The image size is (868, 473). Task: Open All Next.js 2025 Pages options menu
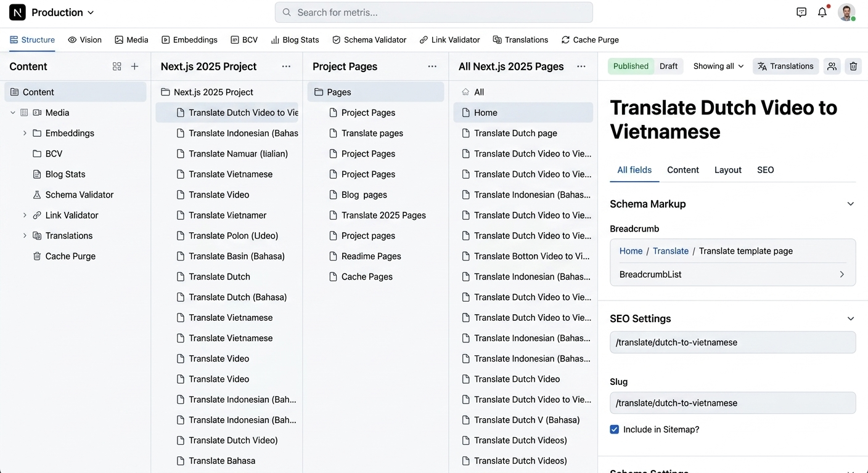pyautogui.click(x=581, y=67)
